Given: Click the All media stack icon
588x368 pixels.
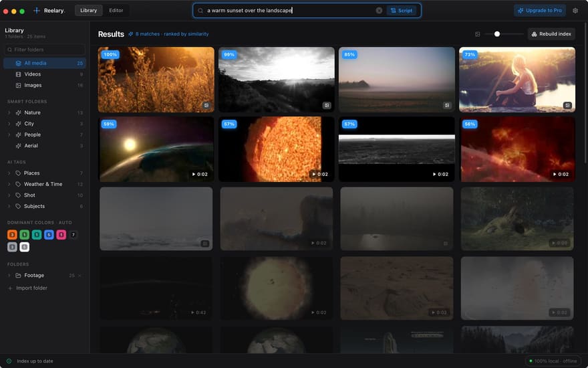Looking at the screenshot, I should click(18, 63).
